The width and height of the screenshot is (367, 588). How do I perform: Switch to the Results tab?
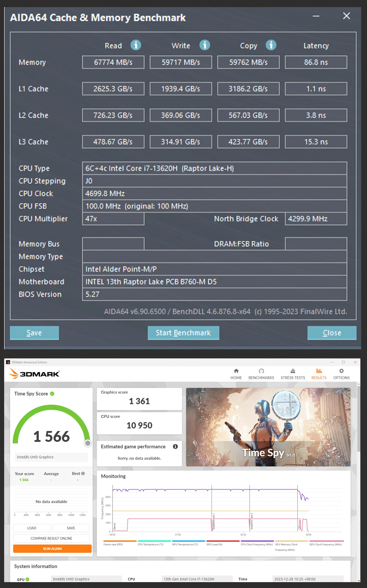point(319,374)
